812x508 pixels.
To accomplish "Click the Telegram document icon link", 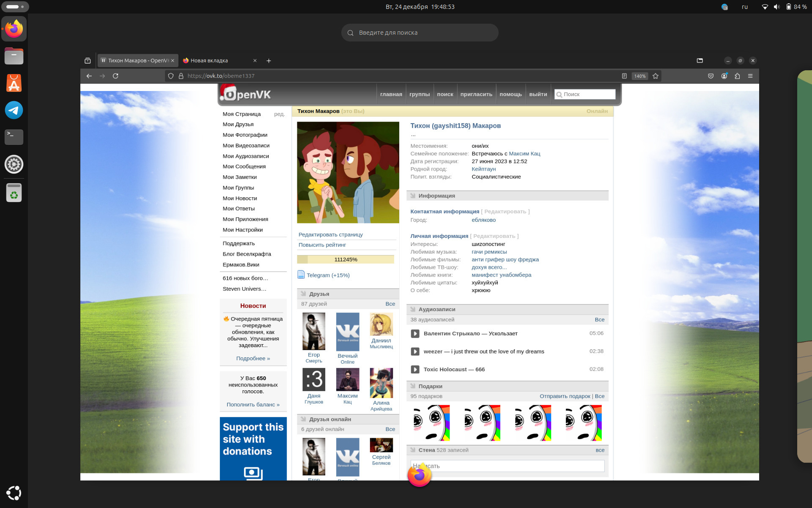I will tap(301, 275).
